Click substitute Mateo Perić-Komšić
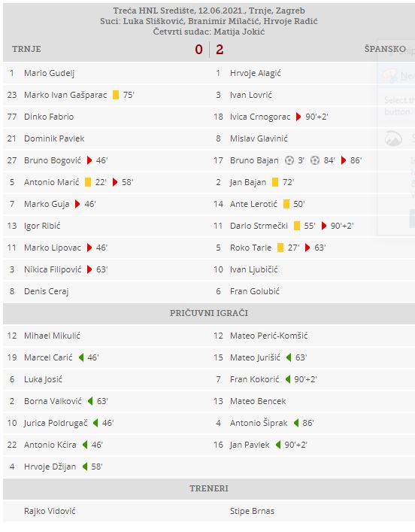 click(269, 336)
